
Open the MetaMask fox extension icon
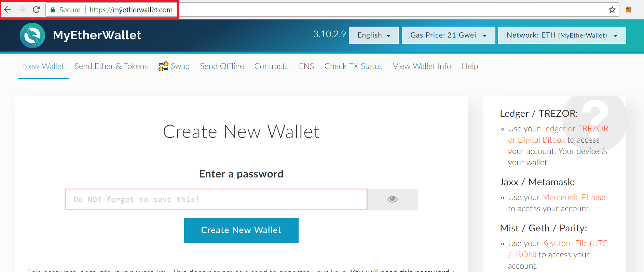pyautogui.click(x=629, y=10)
